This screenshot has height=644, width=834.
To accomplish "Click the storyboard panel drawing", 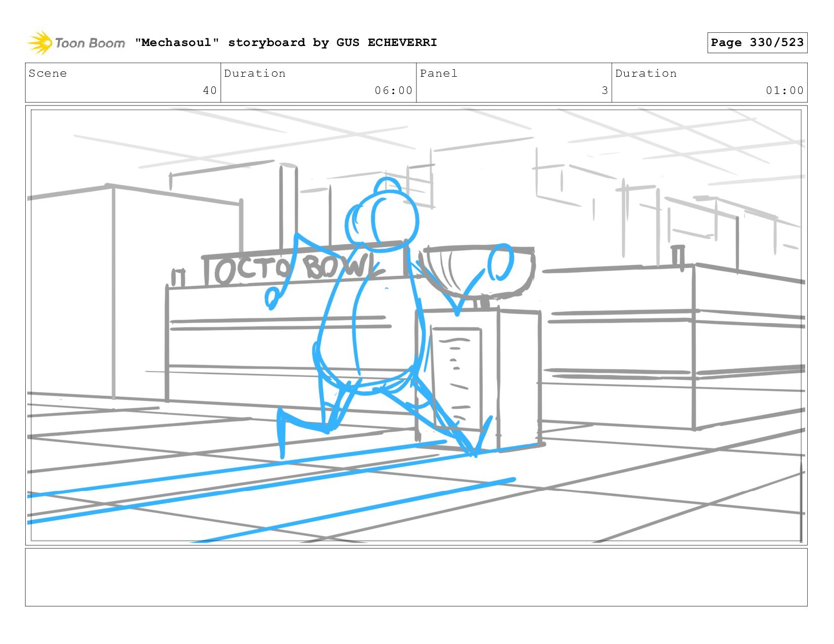I will point(416,325).
